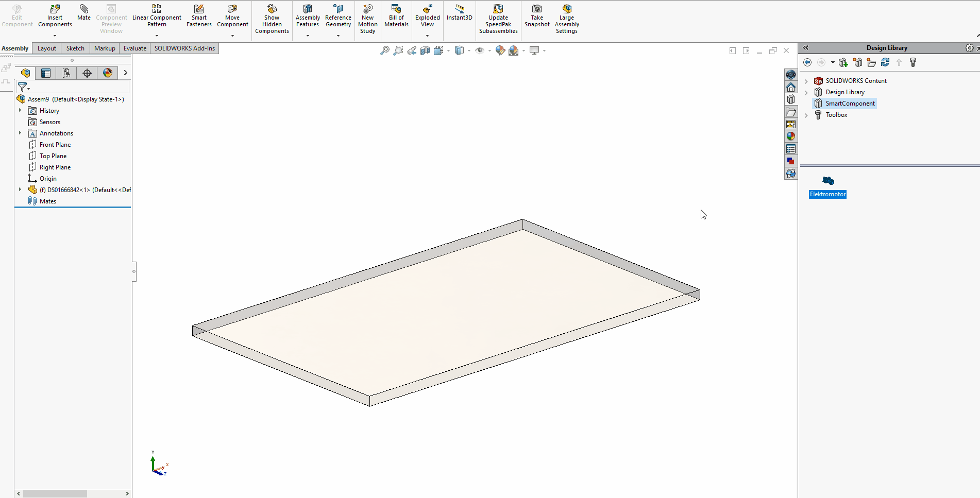
Task: Click Show Hidden Components
Action: [x=272, y=19]
